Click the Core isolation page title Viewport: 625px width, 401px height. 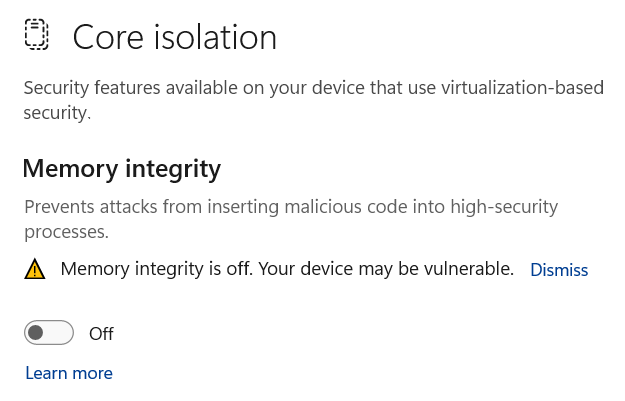(x=175, y=37)
